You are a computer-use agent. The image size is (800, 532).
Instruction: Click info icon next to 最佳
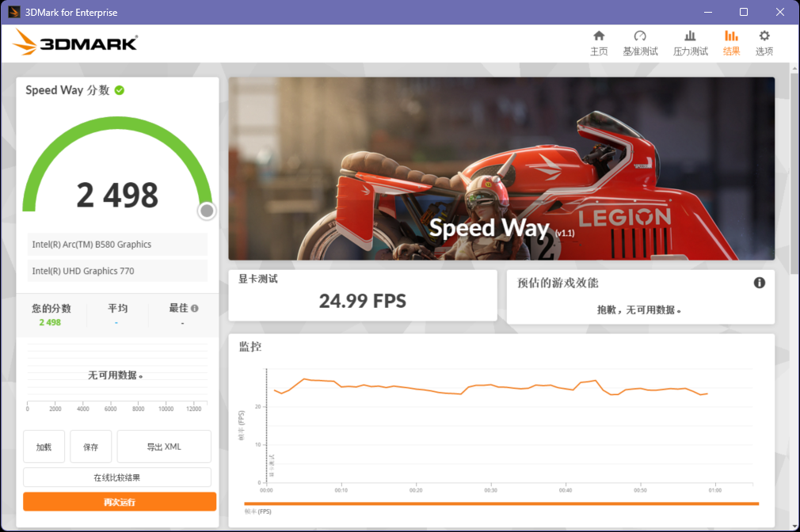tap(194, 308)
